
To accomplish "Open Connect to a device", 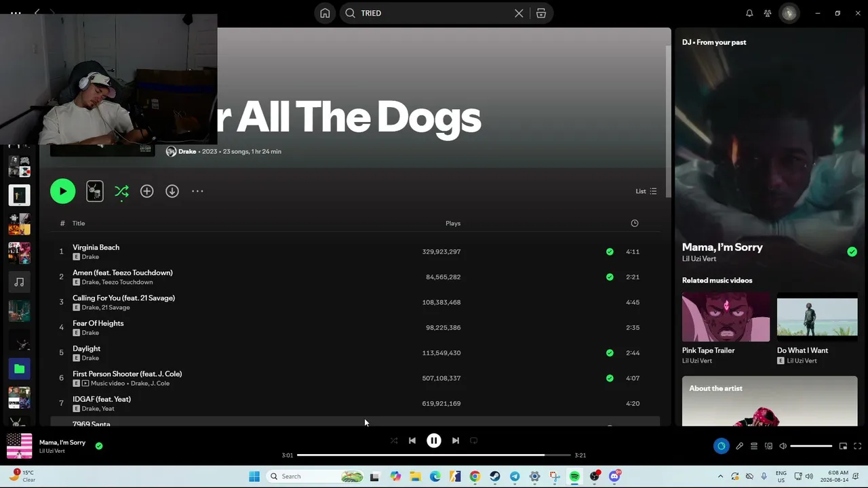I will tap(768, 446).
